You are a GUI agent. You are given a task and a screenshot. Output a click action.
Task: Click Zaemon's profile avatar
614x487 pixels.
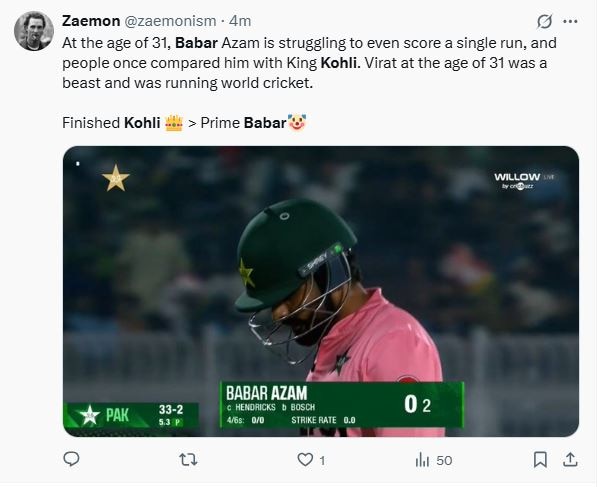coord(34,32)
